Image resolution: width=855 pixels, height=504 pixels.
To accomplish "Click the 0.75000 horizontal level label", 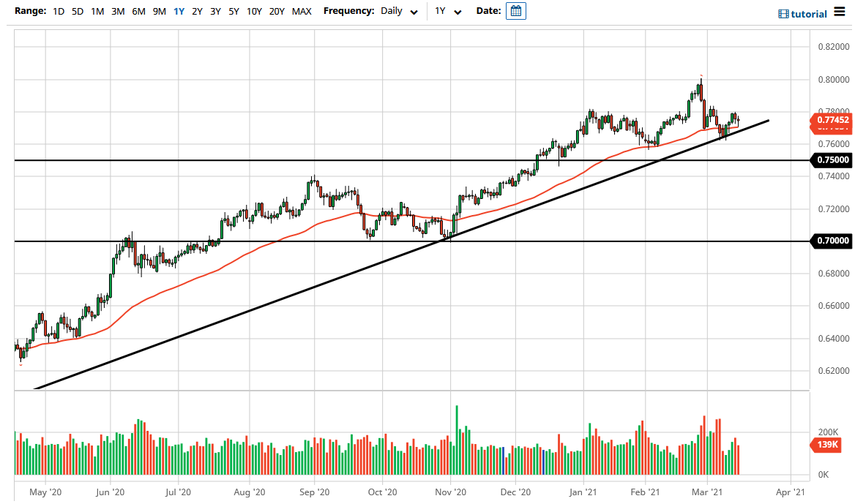I will [832, 159].
